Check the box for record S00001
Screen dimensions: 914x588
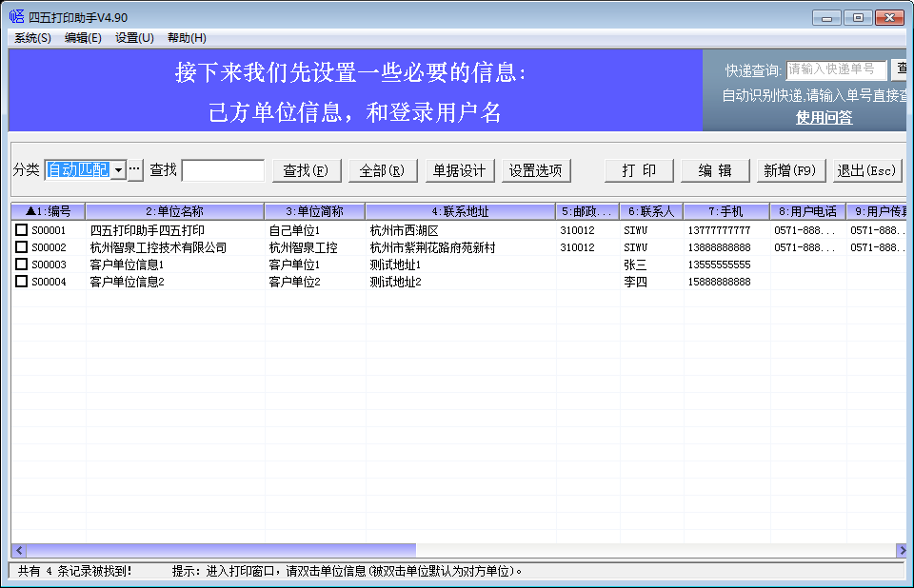[21, 230]
